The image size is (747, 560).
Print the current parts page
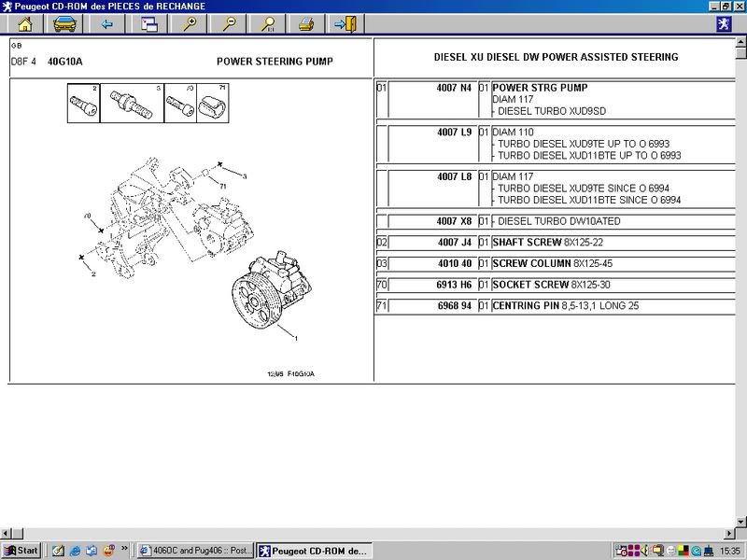[306, 24]
